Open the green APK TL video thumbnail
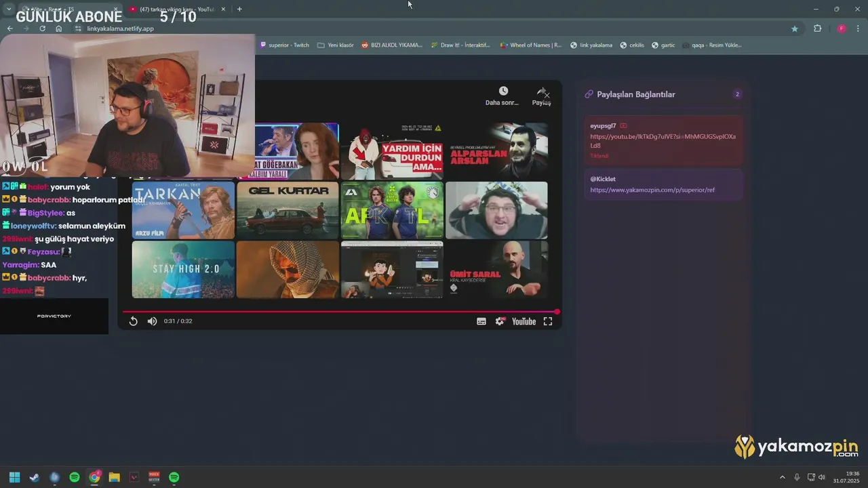This screenshot has height=488, width=868. [x=392, y=210]
